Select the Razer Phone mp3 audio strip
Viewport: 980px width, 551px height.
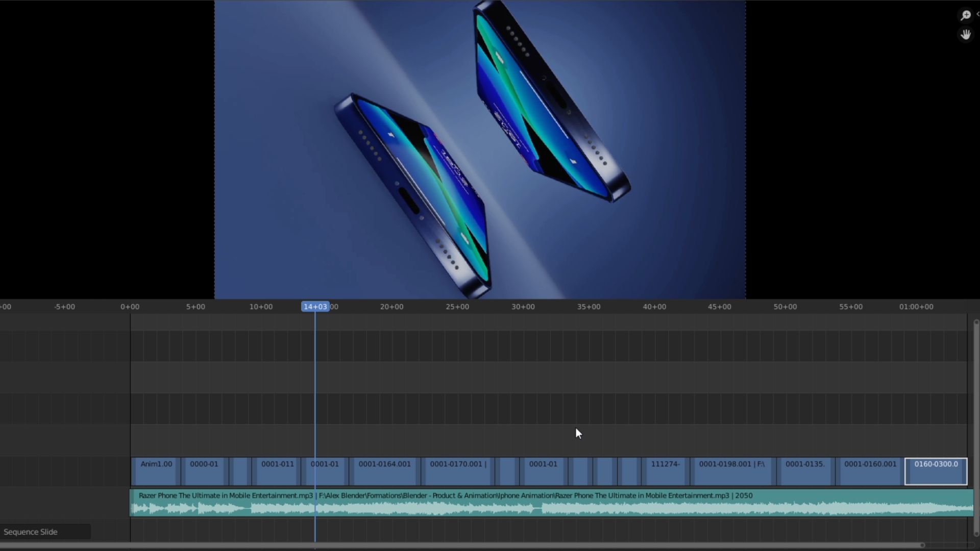point(551,503)
